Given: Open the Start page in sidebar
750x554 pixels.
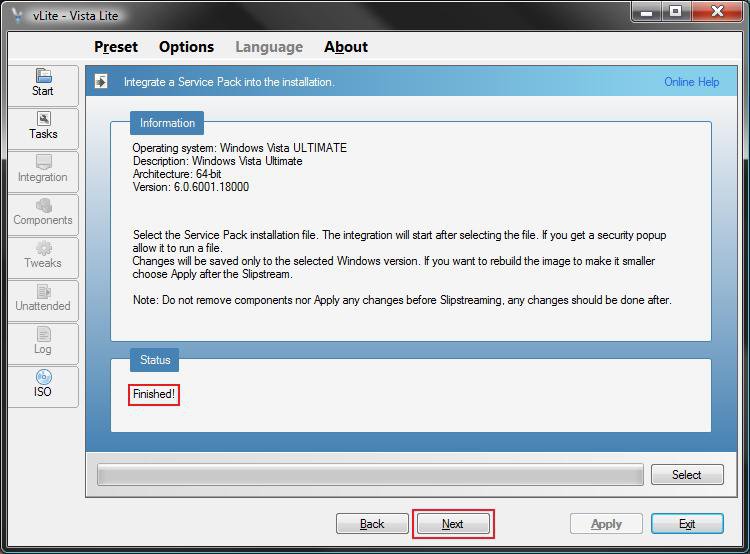Looking at the screenshot, I should pyautogui.click(x=43, y=85).
